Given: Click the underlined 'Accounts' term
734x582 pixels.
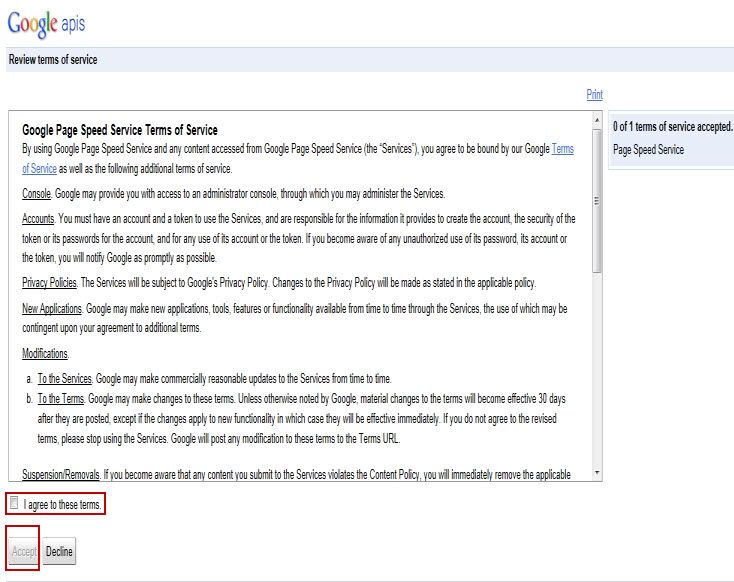Looking at the screenshot, I should [x=38, y=219].
